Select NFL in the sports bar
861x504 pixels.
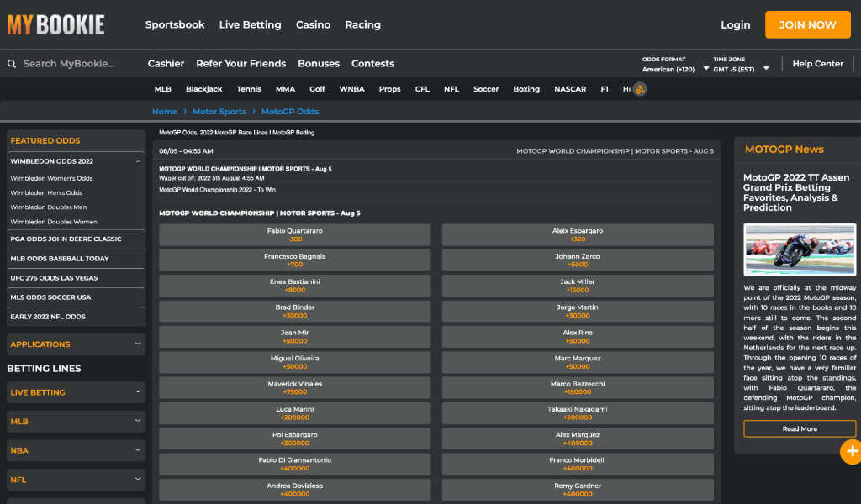pos(451,89)
